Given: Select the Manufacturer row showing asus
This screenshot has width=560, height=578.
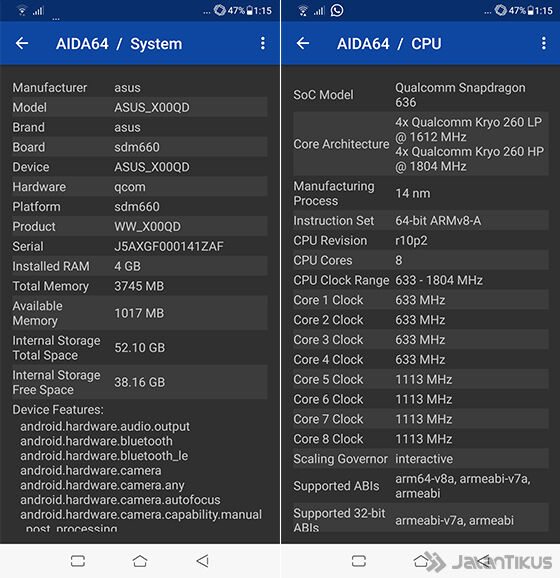Looking at the screenshot, I should pos(140,87).
